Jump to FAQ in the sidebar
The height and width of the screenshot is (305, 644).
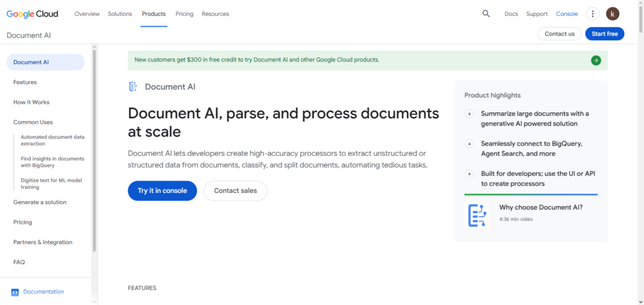pos(19,262)
